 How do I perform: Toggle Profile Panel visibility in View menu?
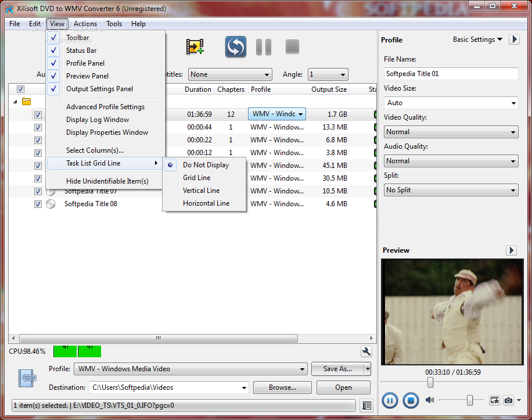click(105, 63)
